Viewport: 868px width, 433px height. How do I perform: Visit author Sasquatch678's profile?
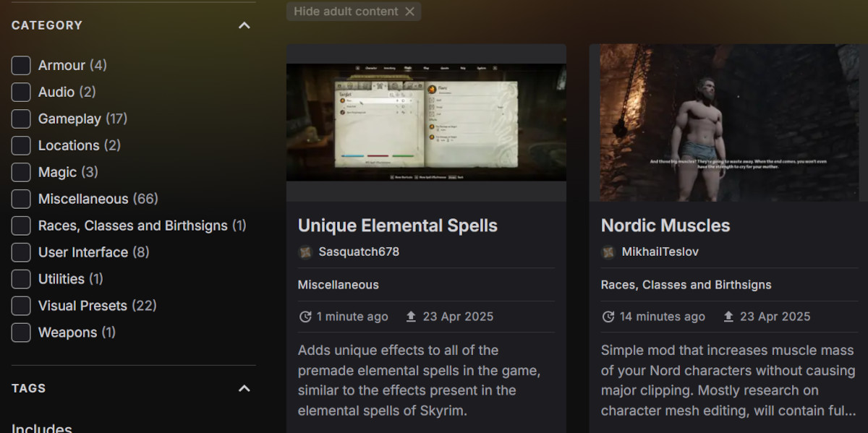[x=359, y=252]
